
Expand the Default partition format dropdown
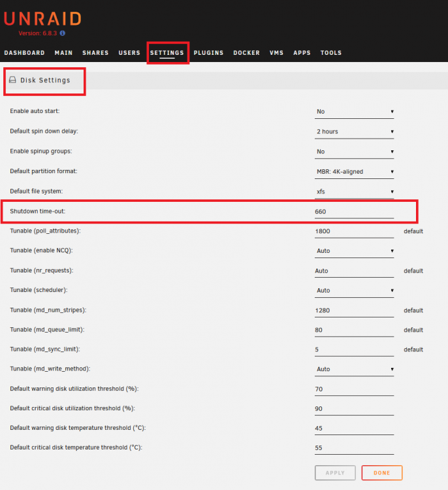coord(354,172)
